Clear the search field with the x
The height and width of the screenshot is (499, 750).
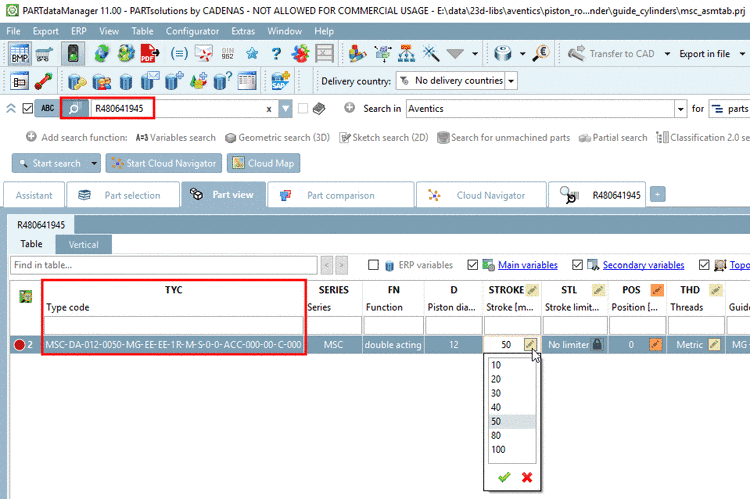click(x=269, y=109)
